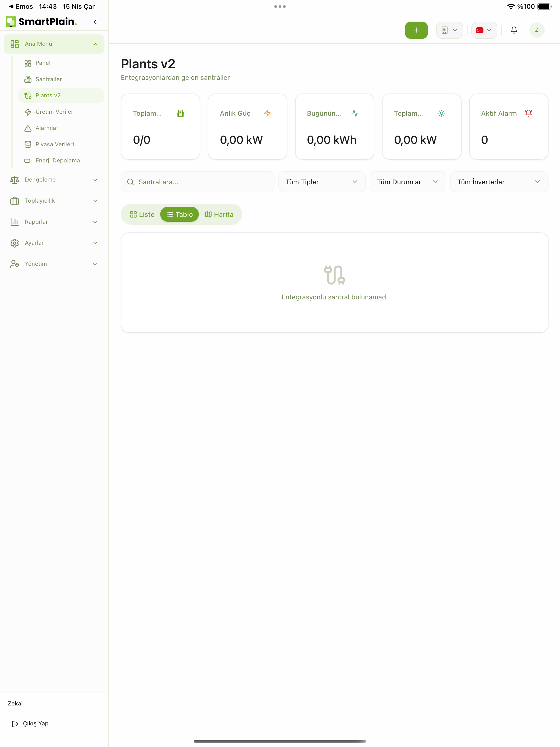Click the Santraller building icon in sidebar

click(28, 79)
